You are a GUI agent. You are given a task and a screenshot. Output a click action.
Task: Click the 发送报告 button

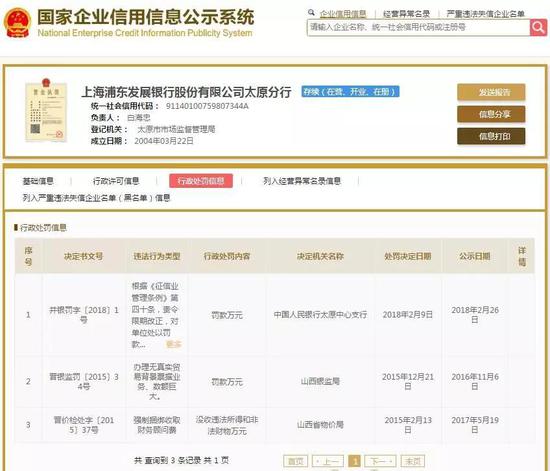[x=491, y=92]
